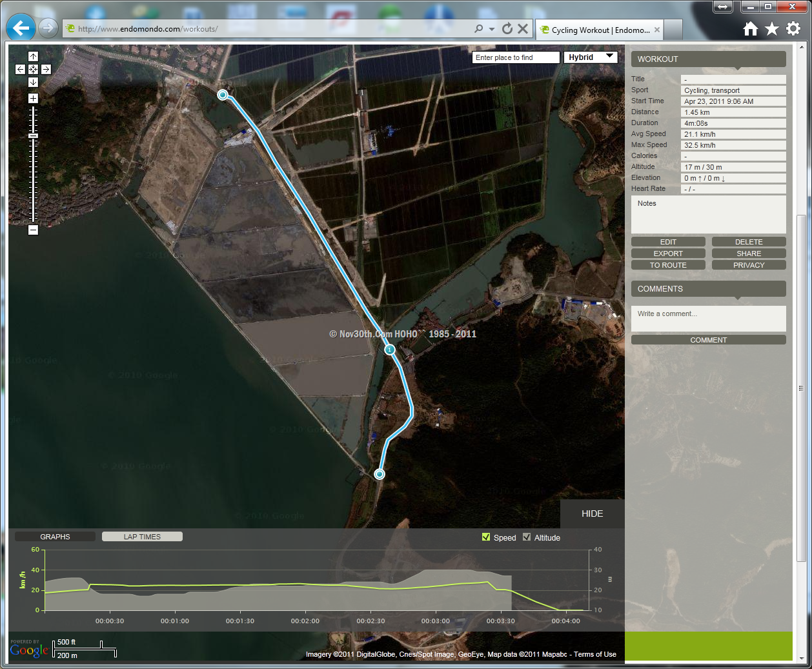Image resolution: width=812 pixels, height=669 pixels.
Task: Stop loading with the X icon
Action: 523,28
